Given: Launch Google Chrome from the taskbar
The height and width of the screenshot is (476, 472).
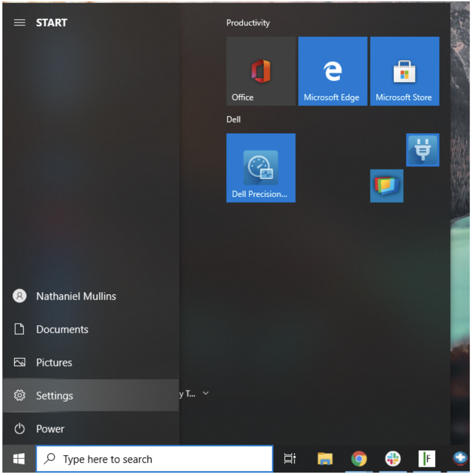Looking at the screenshot, I should pos(359,459).
